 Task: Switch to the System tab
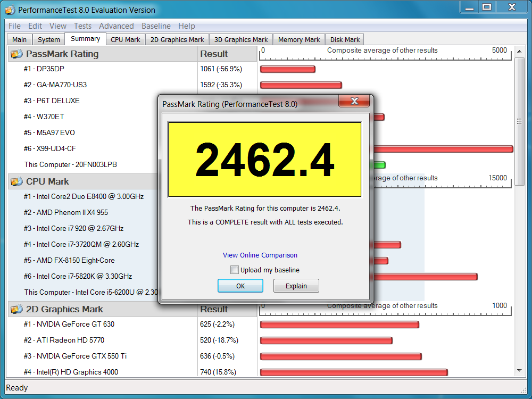48,40
